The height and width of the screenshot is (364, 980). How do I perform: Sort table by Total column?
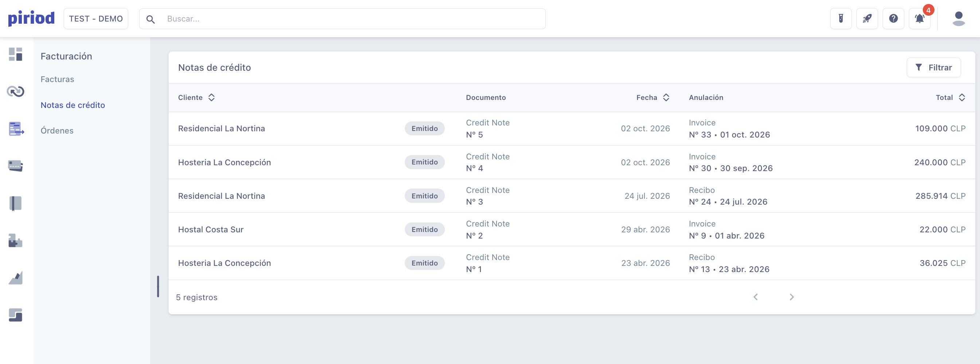click(950, 97)
